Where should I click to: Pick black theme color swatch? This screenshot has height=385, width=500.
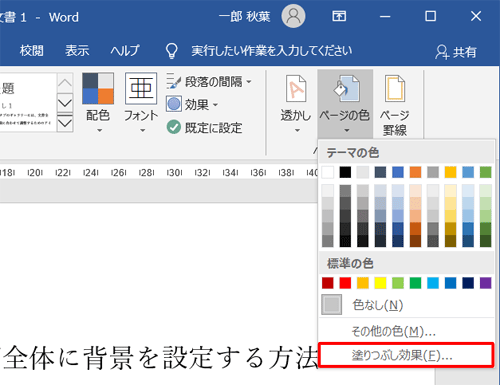coord(345,172)
